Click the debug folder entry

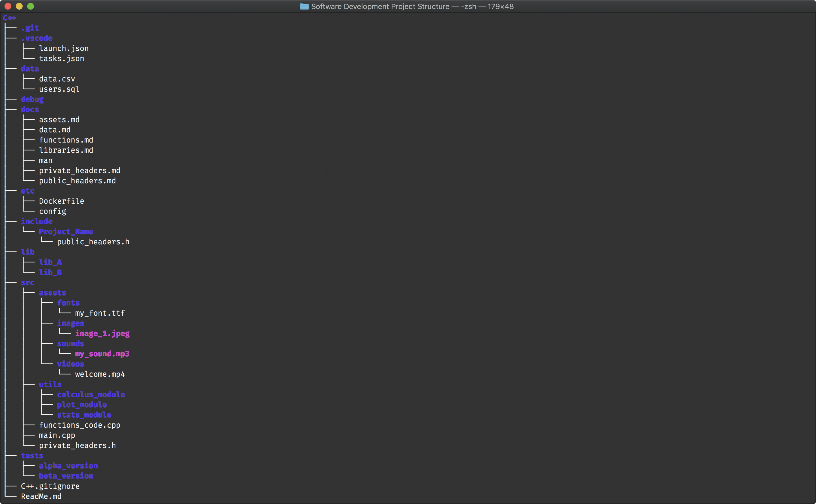32,99
